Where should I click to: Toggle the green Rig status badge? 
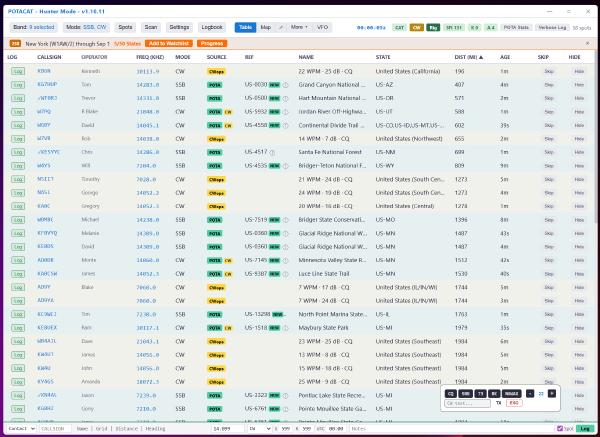coord(433,28)
